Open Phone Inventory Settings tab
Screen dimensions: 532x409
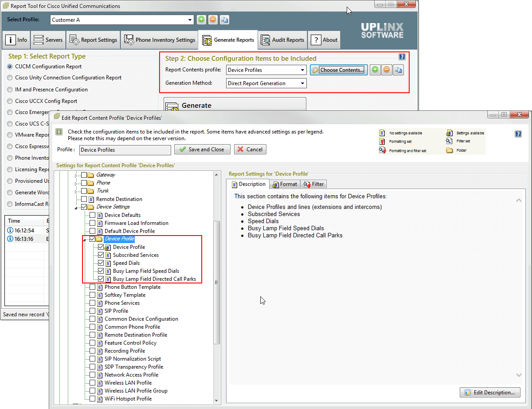[159, 39]
